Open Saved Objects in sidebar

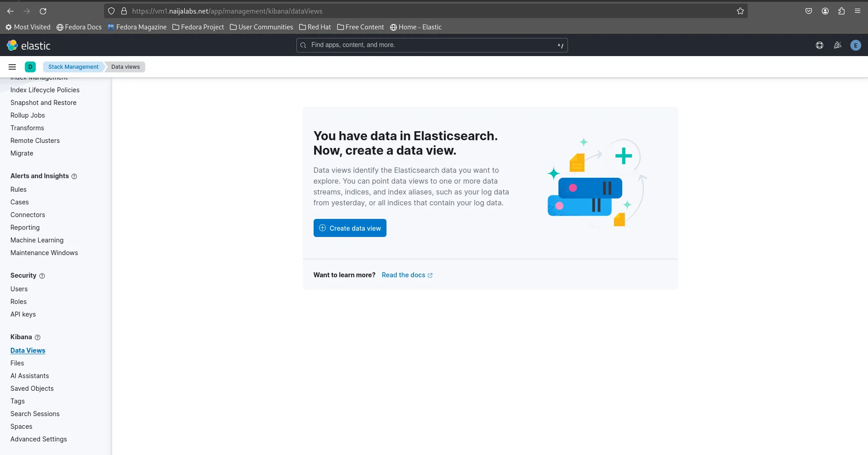coord(32,389)
